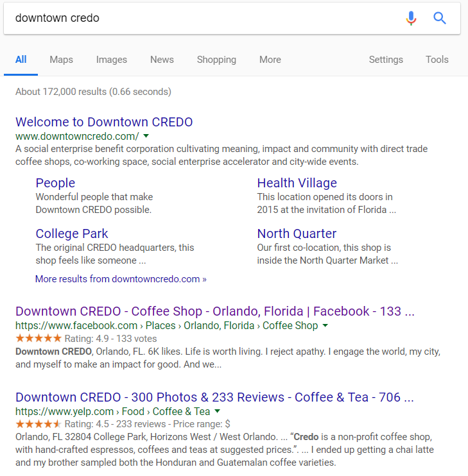
Task: Click the voice search microphone icon
Action: pyautogui.click(x=411, y=18)
